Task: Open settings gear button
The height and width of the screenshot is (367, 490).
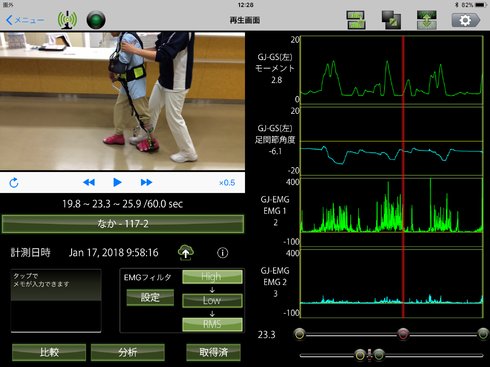Action: [466, 20]
